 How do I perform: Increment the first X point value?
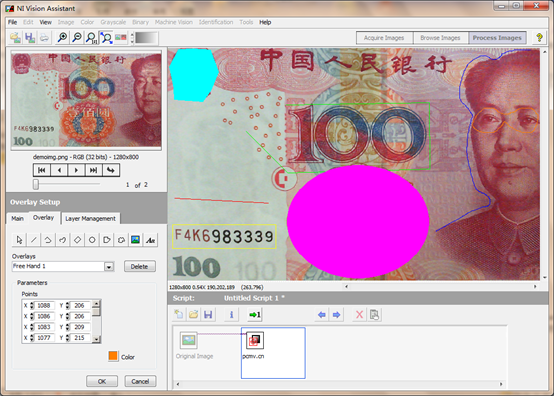pyautogui.click(x=32, y=303)
